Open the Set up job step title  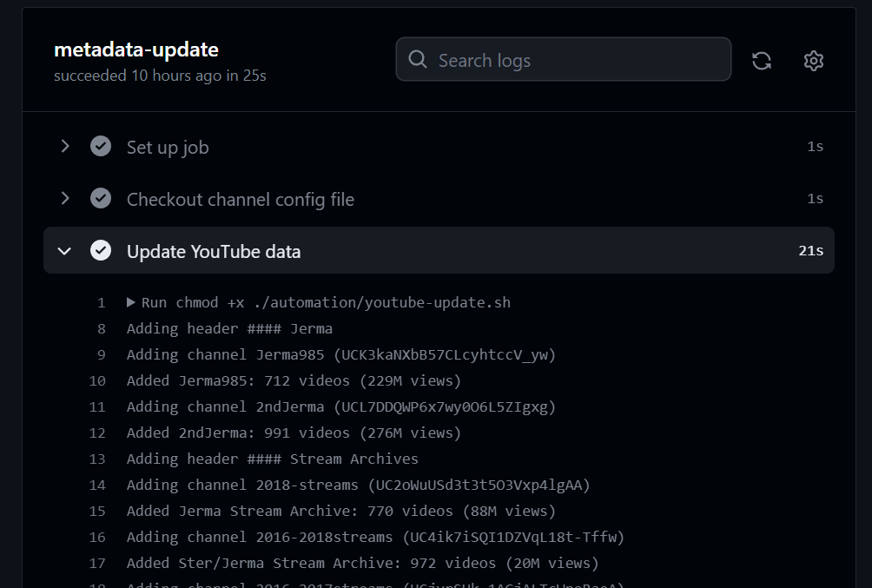(x=168, y=148)
